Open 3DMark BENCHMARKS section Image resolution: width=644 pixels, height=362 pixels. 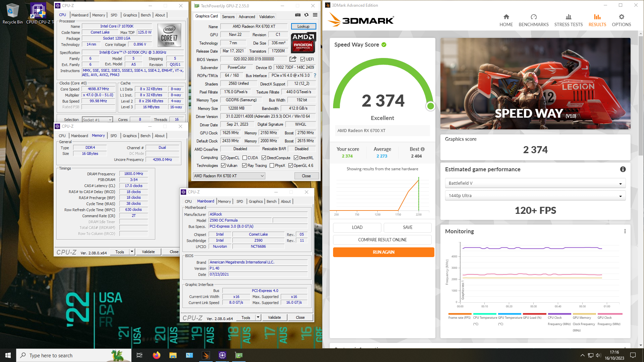click(x=534, y=20)
